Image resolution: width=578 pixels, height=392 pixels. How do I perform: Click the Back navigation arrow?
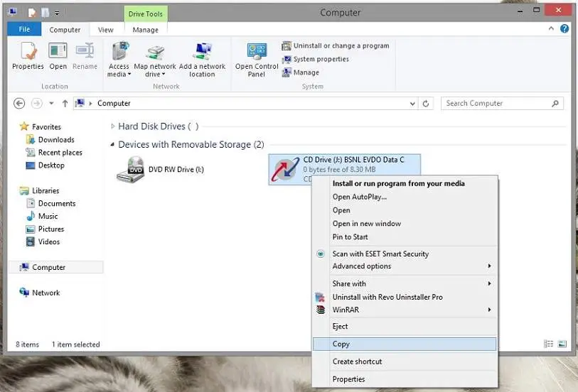pos(19,104)
